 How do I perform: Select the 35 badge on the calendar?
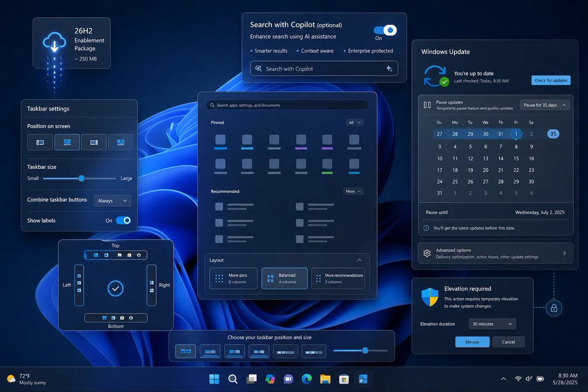(x=553, y=134)
